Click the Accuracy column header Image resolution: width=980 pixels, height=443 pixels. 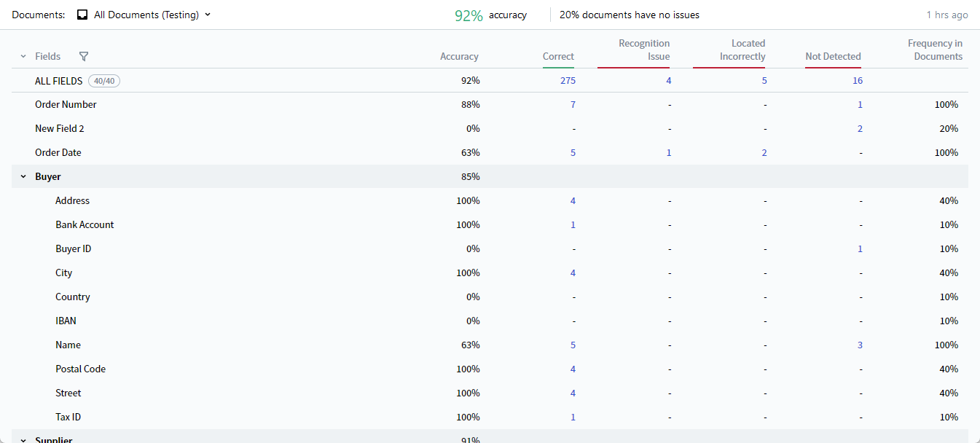pos(459,56)
